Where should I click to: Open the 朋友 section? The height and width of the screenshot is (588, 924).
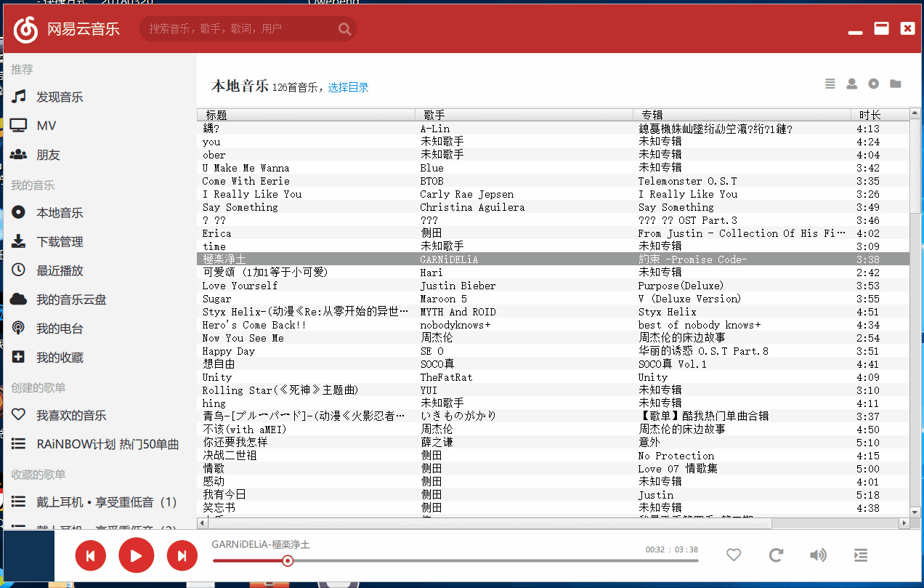point(48,155)
